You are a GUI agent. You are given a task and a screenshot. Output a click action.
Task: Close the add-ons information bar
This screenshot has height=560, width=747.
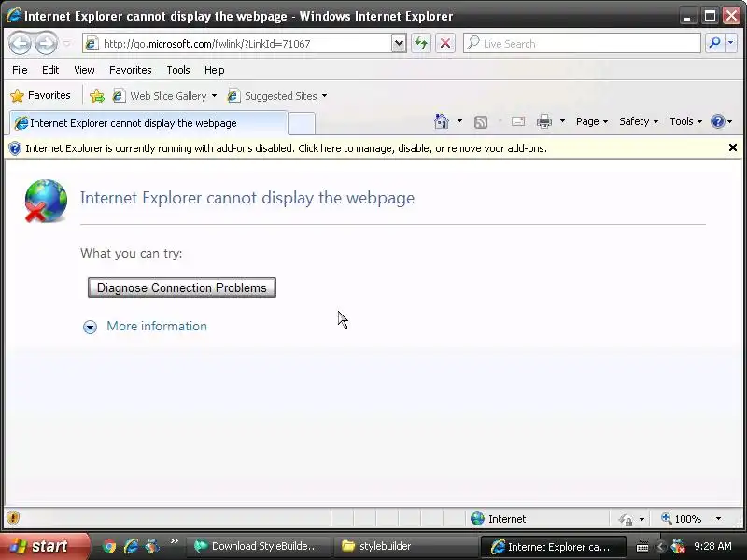click(733, 147)
